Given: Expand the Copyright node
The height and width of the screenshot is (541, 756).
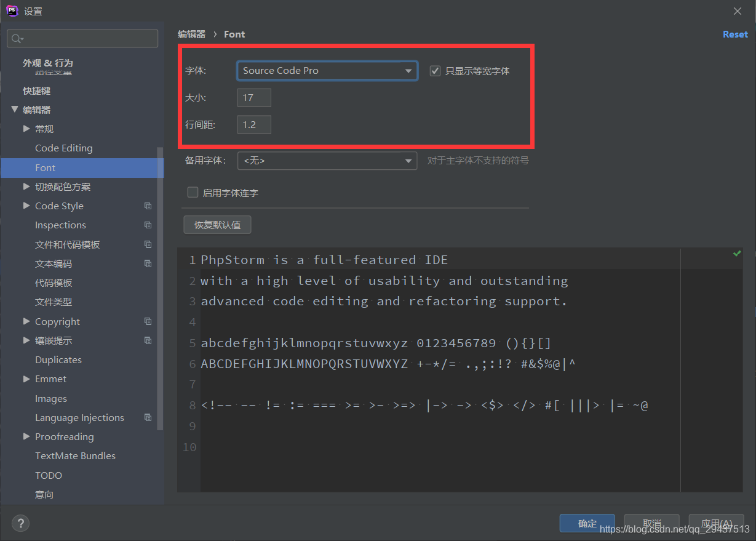Looking at the screenshot, I should (x=26, y=321).
